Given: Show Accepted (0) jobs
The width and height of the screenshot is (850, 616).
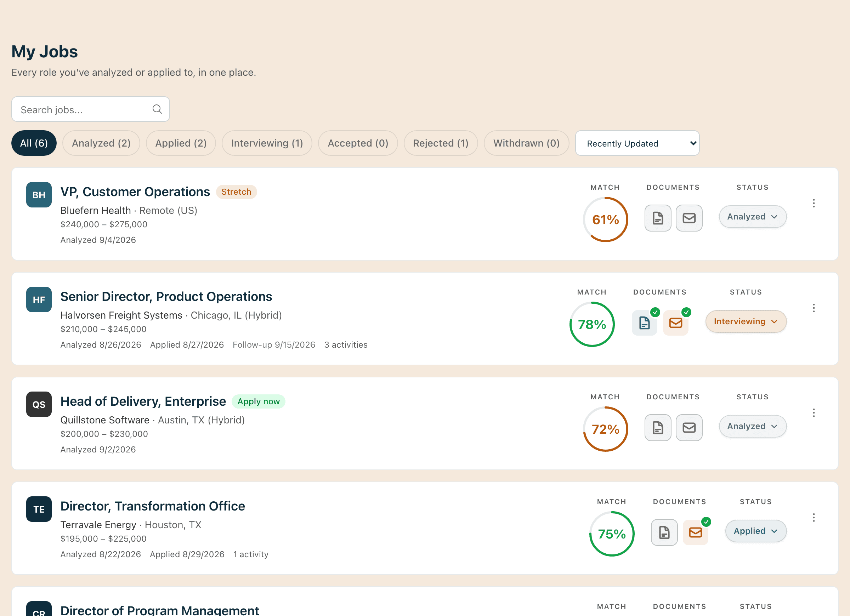Looking at the screenshot, I should point(358,143).
